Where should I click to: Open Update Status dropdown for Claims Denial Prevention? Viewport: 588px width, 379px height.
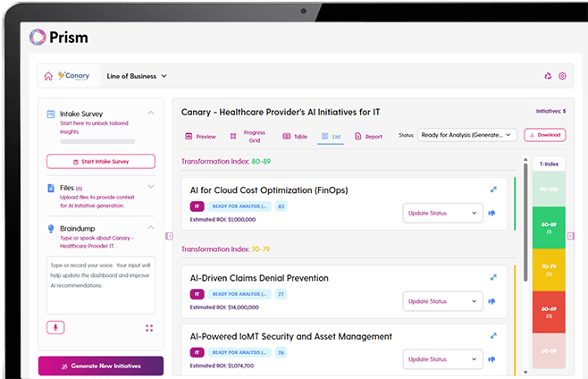tap(442, 301)
